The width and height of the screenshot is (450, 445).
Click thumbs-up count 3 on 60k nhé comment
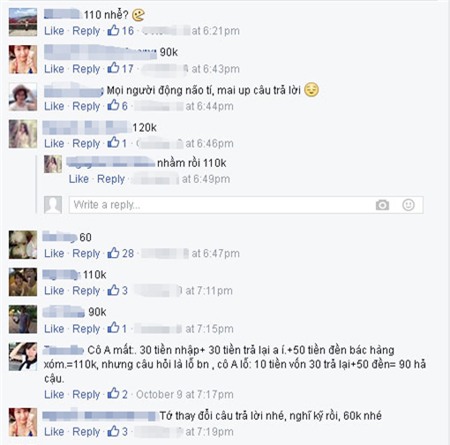click(118, 431)
